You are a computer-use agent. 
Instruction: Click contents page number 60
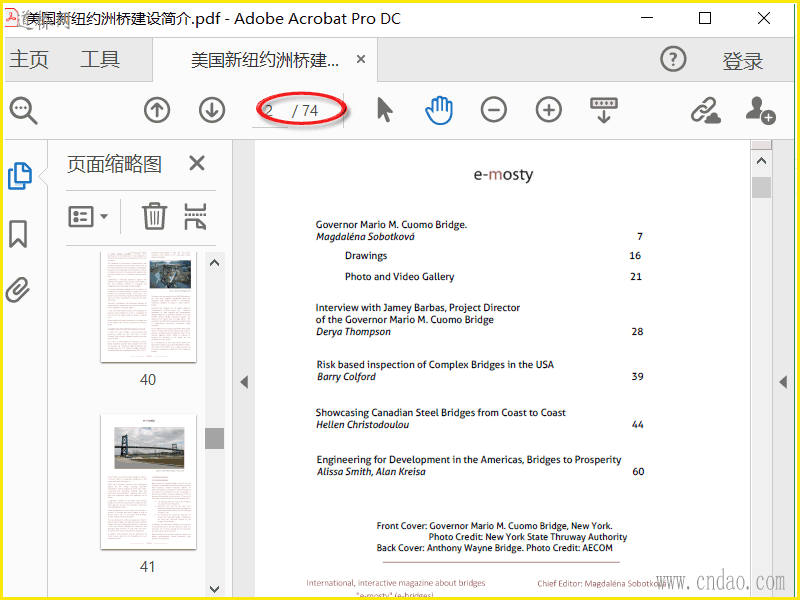pyautogui.click(x=638, y=471)
